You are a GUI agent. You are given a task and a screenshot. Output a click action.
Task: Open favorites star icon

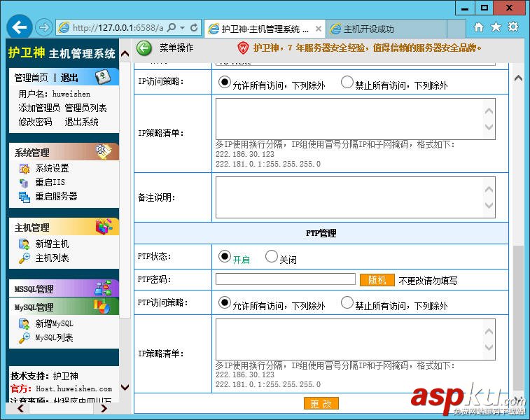pyautogui.click(x=496, y=27)
